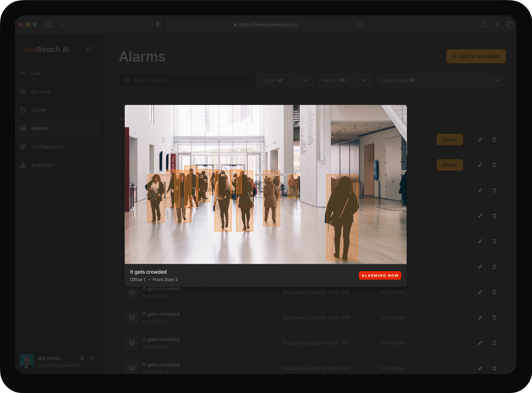The width and height of the screenshot is (532, 393).
Task: Click Bill Smith's profile avatar
Action: (27, 361)
